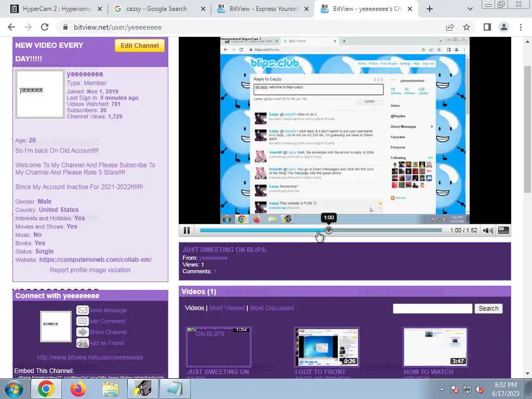Image resolution: width=532 pixels, height=399 pixels.
Task: Click the lock icon in the address bar
Action: [x=65, y=27]
